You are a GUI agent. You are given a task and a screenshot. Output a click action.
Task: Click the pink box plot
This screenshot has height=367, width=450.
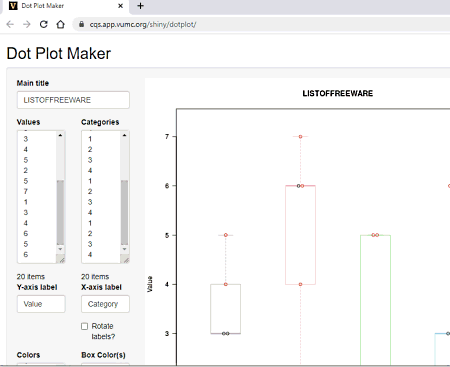(300, 235)
